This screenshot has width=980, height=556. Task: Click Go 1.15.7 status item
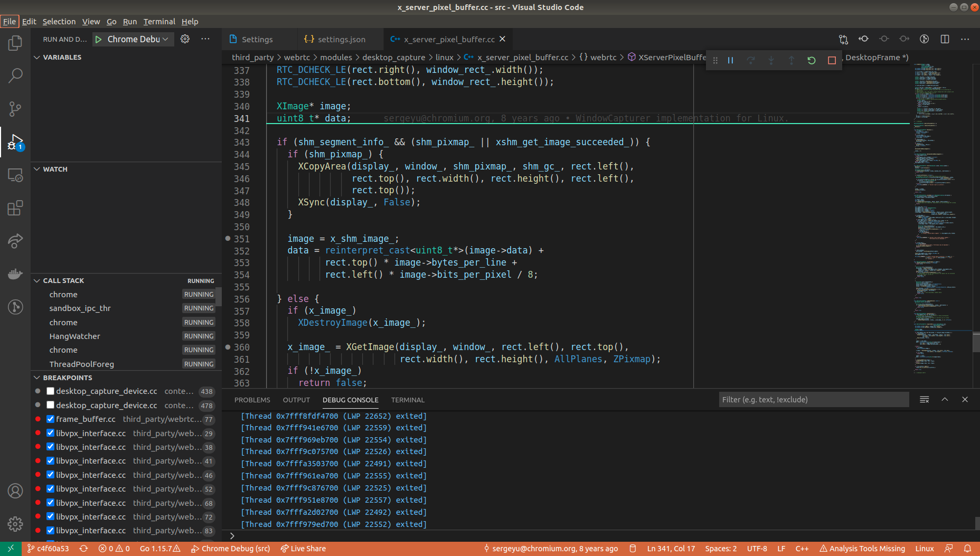(160, 549)
